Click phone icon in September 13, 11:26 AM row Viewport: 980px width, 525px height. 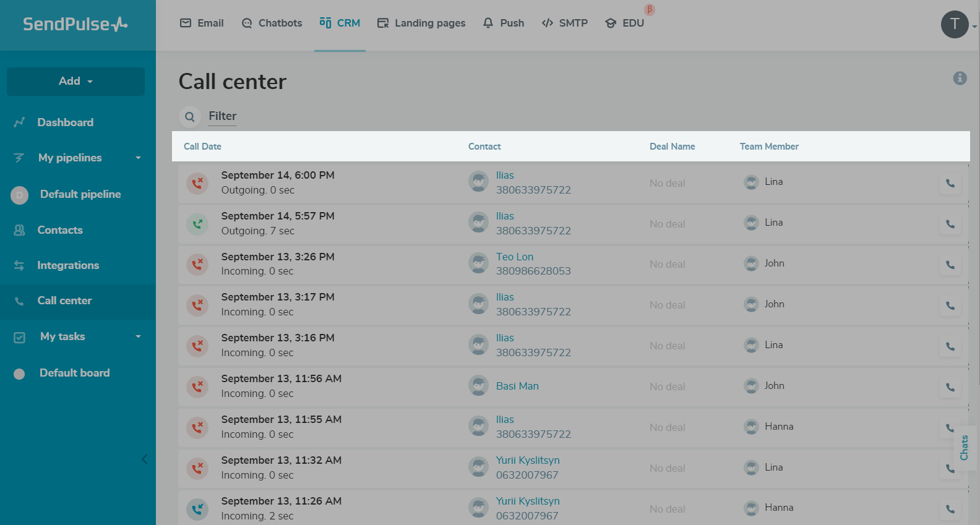point(950,510)
